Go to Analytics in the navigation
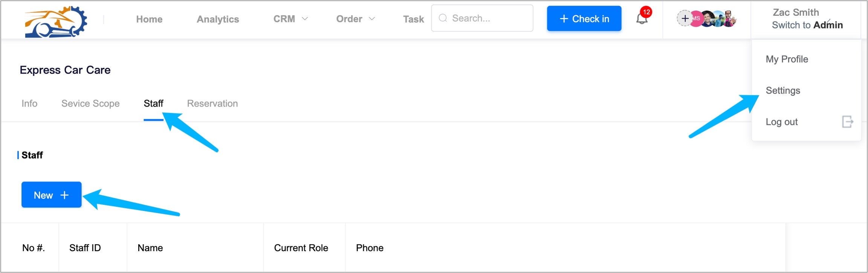The height and width of the screenshot is (273, 868). coord(218,19)
